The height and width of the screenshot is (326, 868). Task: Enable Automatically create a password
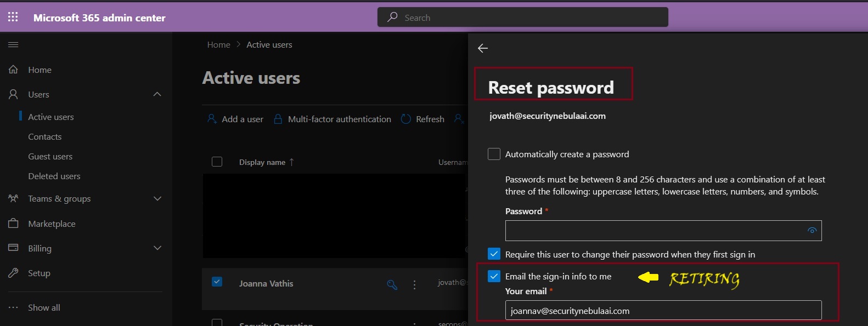494,154
